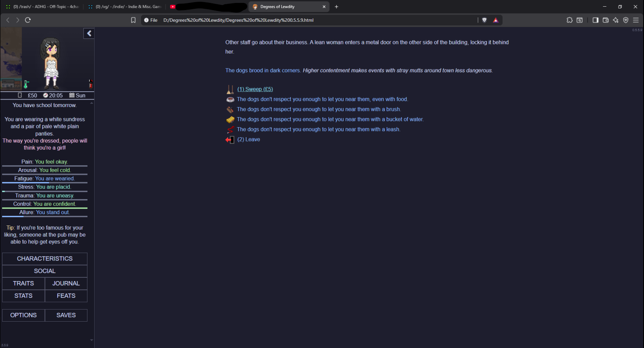644x348 pixels.
Task: Click the "Arousal: You feel cold." status
Action: 45,170
